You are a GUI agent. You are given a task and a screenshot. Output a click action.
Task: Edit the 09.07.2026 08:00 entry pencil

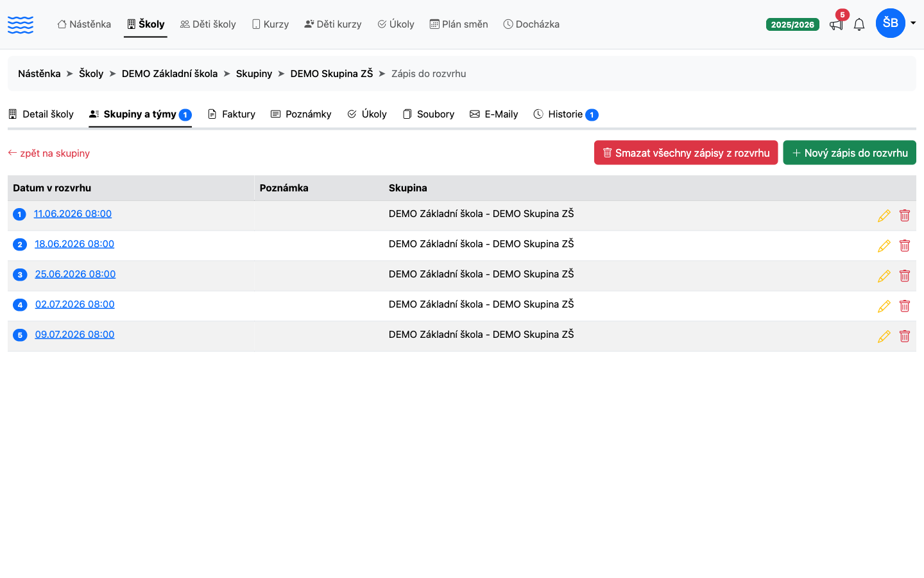(x=884, y=337)
